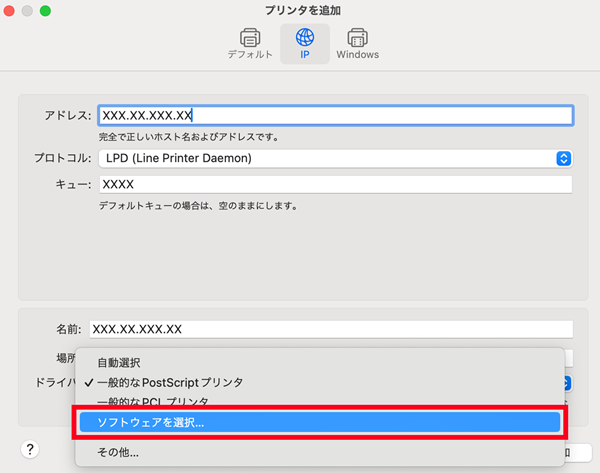Choose ソフトウェアを選択... menu item
The width and height of the screenshot is (600, 473).
pos(320,423)
